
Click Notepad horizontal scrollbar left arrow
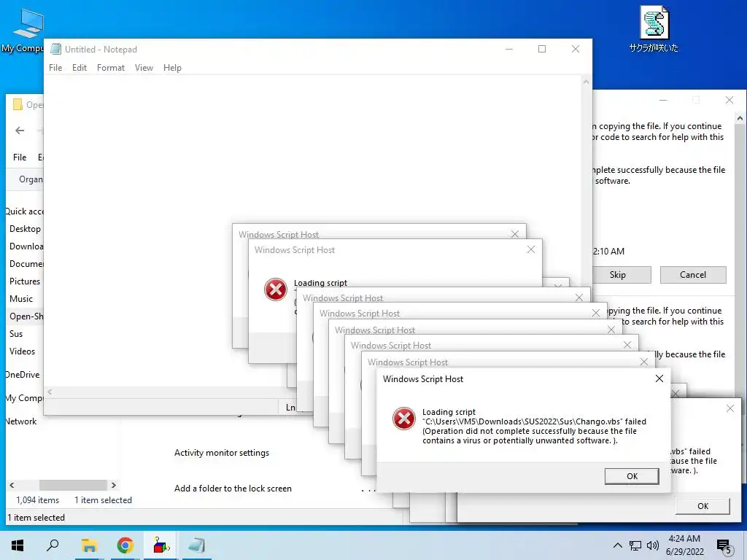tap(50, 392)
